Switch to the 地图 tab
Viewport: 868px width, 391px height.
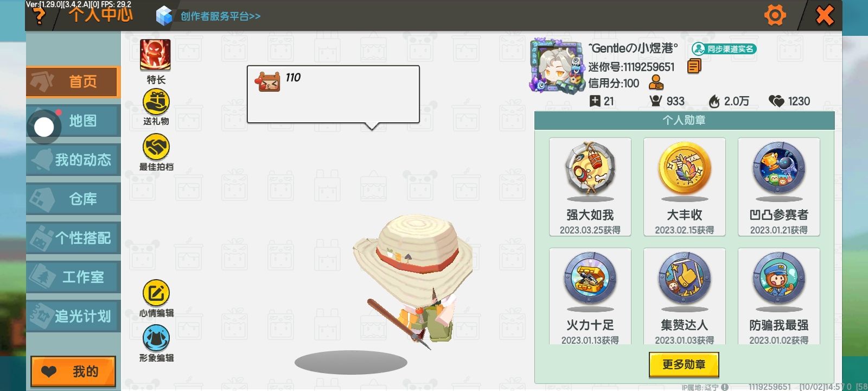point(73,121)
